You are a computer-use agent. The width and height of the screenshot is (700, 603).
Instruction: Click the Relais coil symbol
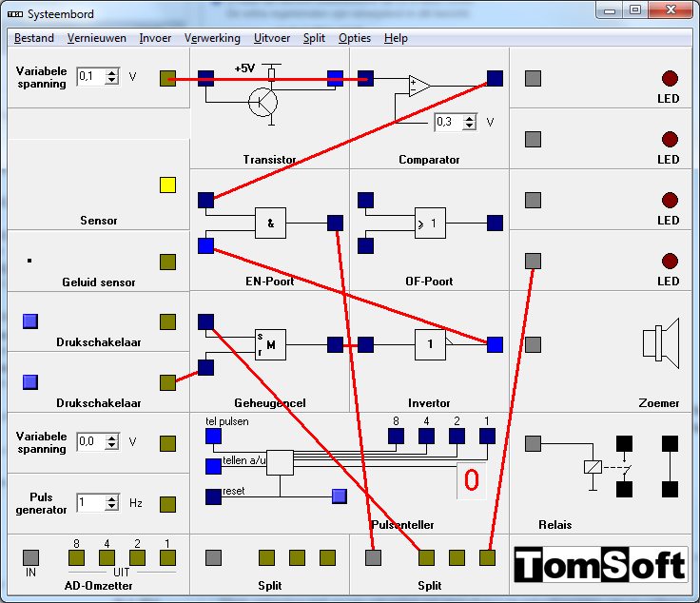[592, 467]
